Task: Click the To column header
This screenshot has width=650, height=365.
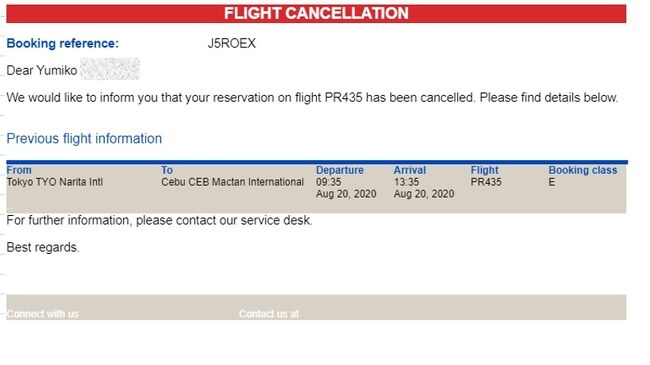Action: [x=167, y=170]
